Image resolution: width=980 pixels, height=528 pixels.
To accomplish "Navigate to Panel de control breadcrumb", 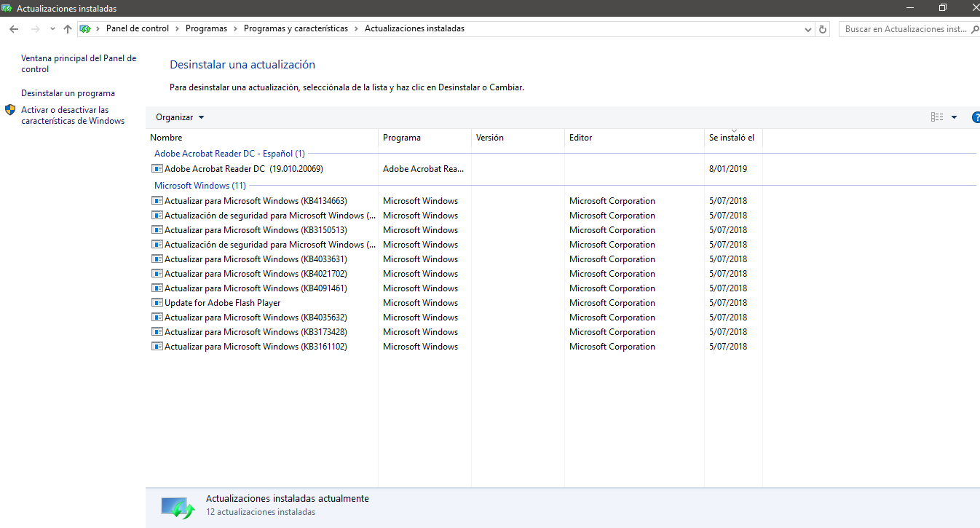I will [137, 28].
